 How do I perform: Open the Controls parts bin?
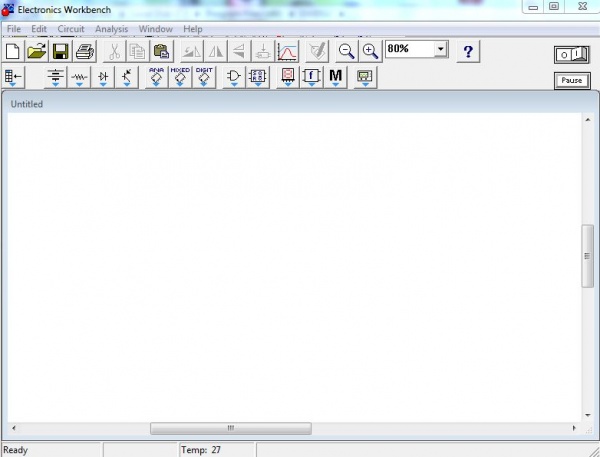point(311,77)
